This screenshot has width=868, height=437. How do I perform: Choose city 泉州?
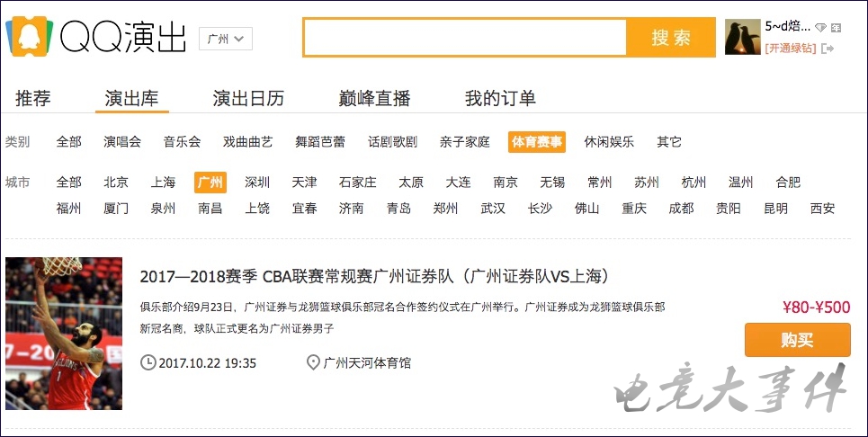click(163, 209)
